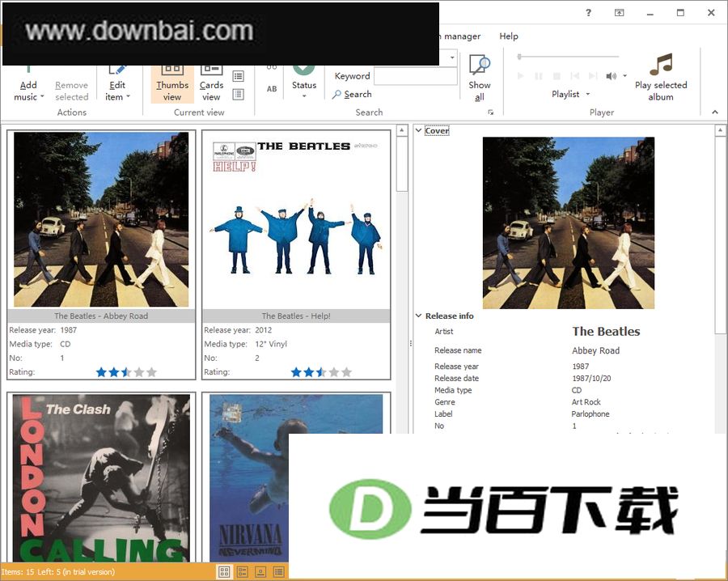Collapse the ribbon with chevron

[715, 112]
